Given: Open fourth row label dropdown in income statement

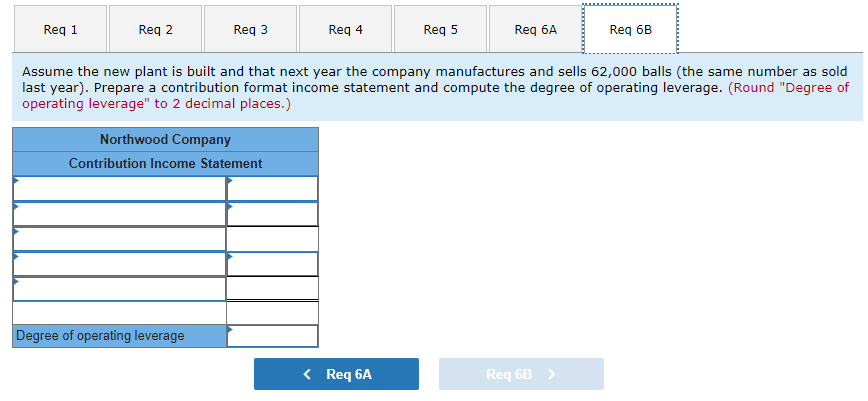Looking at the screenshot, I should [x=120, y=264].
